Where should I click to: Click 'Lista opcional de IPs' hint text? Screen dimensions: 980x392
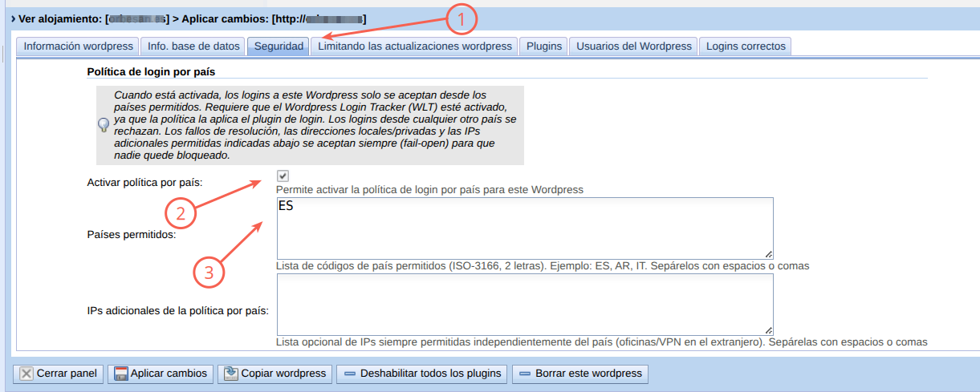(602, 341)
